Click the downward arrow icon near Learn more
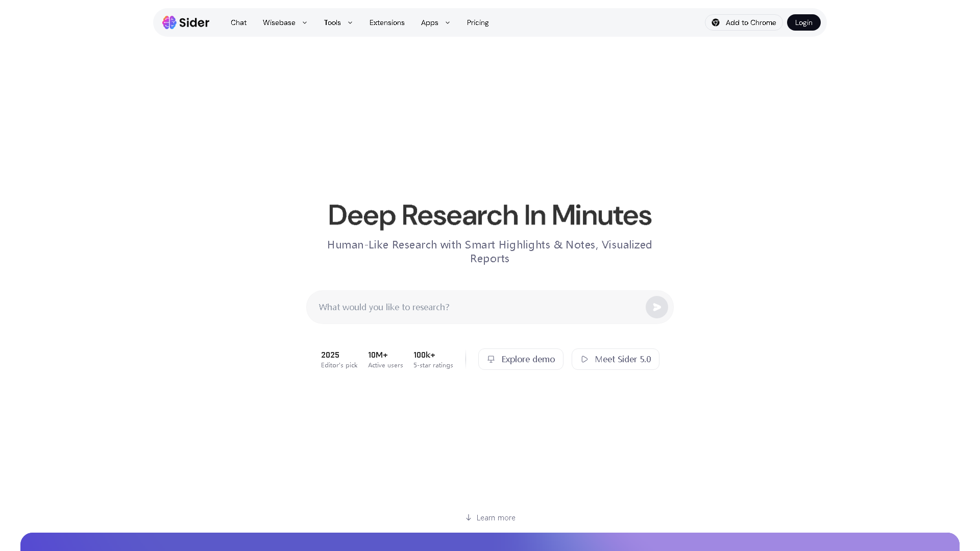The height and width of the screenshot is (551, 980). pyautogui.click(x=469, y=517)
